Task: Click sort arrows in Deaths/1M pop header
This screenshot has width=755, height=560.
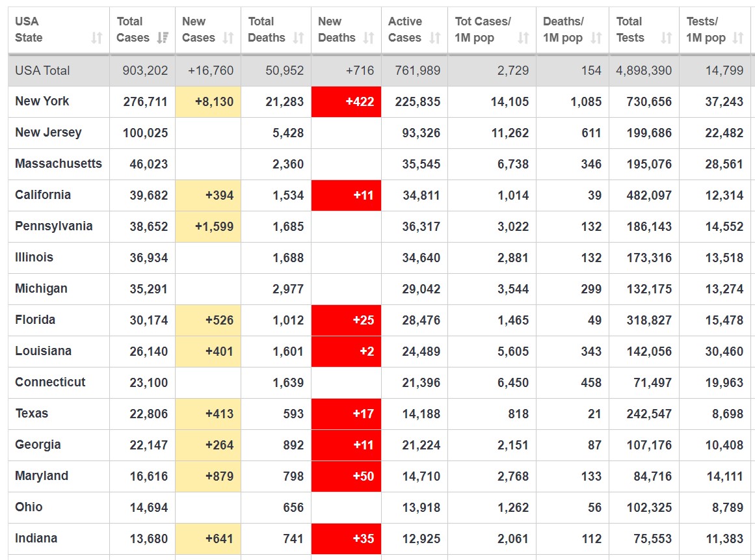Action: tap(596, 38)
